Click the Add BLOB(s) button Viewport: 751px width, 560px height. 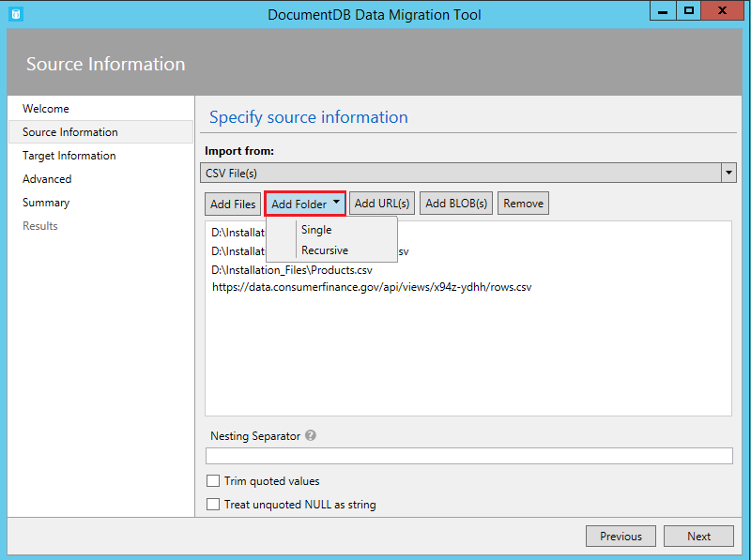(457, 204)
